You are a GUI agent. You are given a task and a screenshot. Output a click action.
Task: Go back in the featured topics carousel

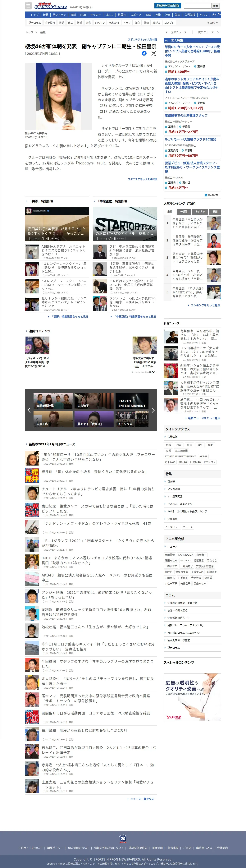[29, 410]
